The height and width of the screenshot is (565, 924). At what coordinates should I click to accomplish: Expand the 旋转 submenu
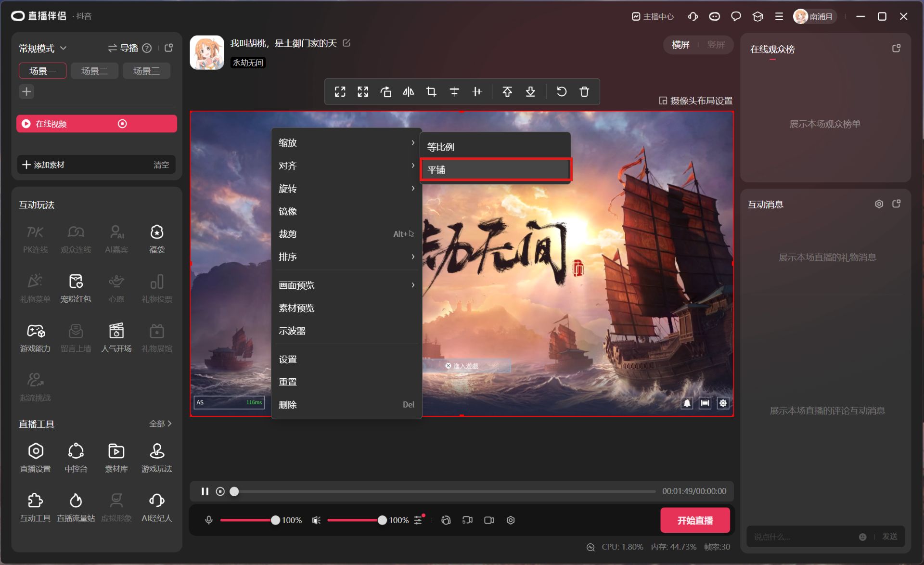pos(346,188)
